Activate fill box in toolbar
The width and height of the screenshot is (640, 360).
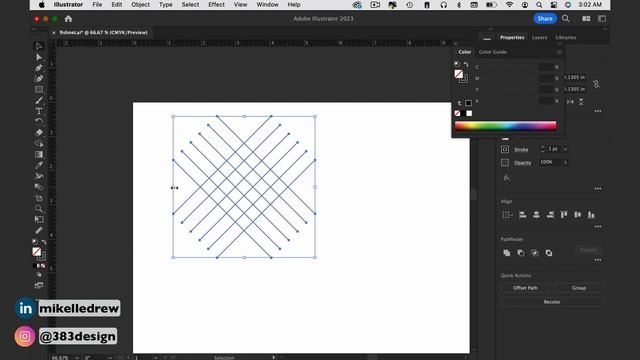tap(37, 252)
